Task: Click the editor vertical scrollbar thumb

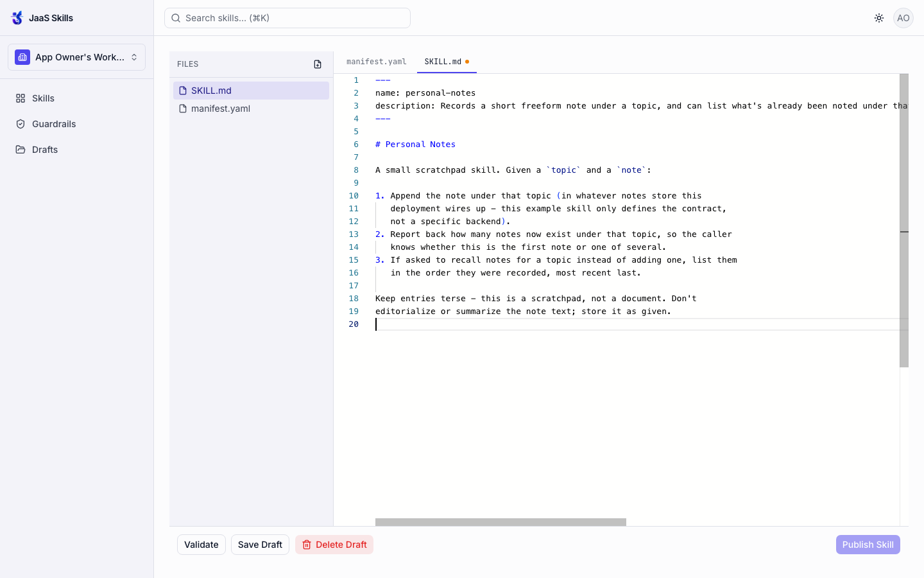Action: [904, 220]
